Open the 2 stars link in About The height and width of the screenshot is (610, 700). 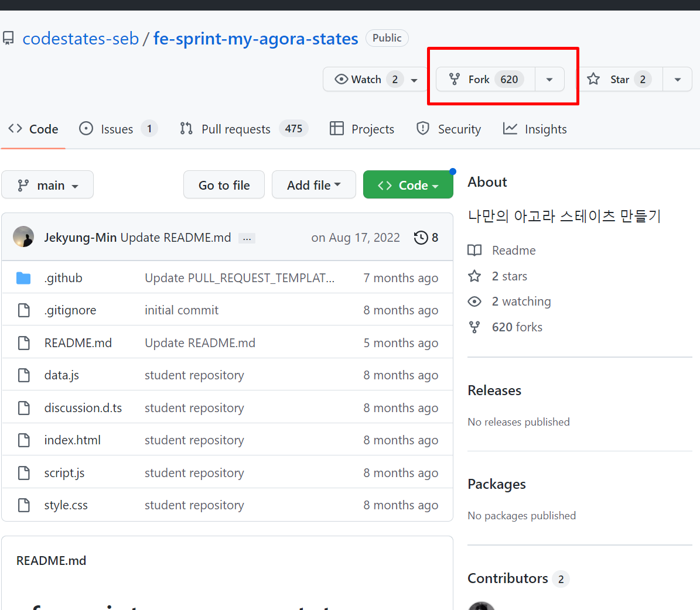click(510, 276)
